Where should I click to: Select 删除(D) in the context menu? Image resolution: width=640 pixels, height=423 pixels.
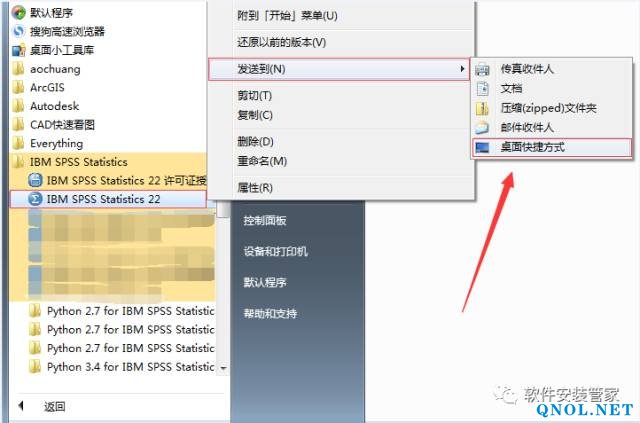click(x=255, y=142)
